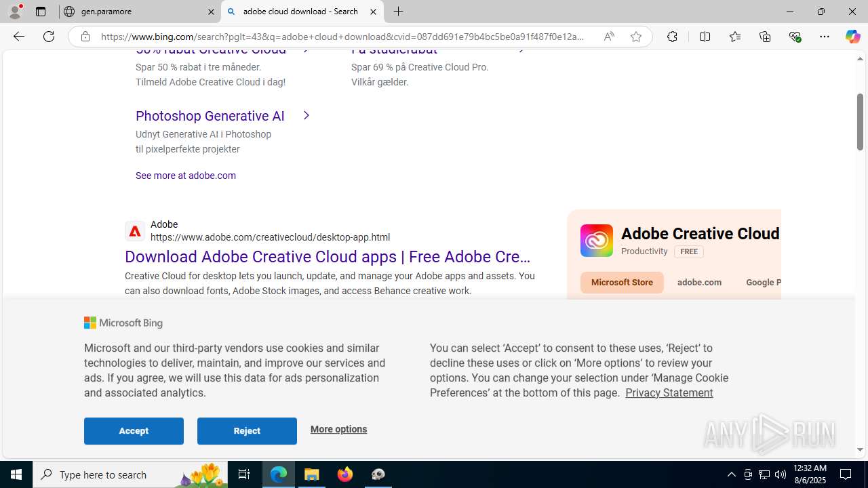This screenshot has width=868, height=488.
Task: Open Photoshop Generative AI link
Action: 210,116
